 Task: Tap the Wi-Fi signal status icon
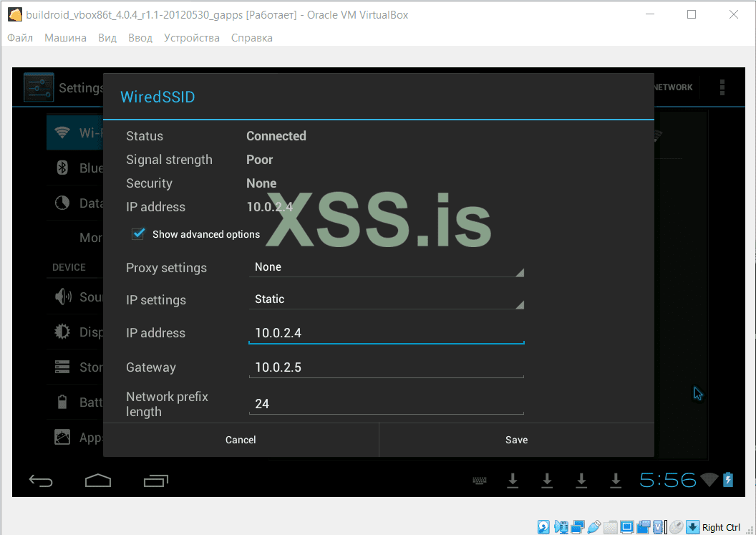709,480
